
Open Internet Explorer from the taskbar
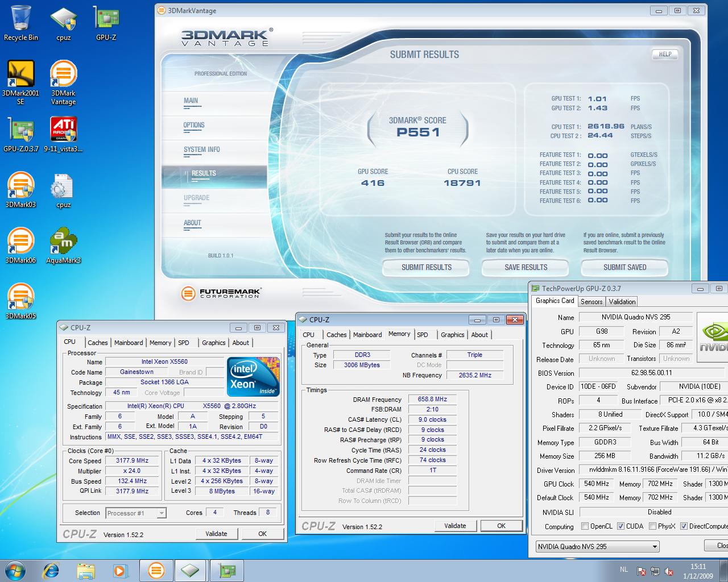(51, 570)
